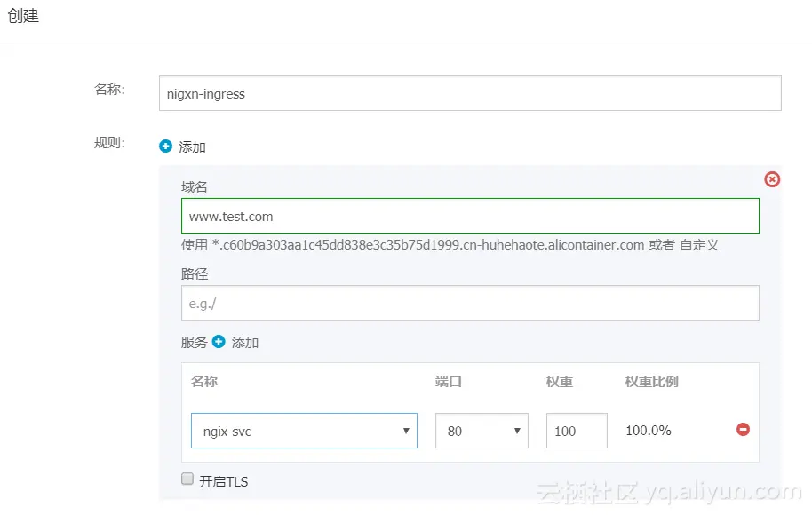Screen dimensions: 812x515
Task: Focus the 域名 field with www.test.com
Action: tap(470, 216)
